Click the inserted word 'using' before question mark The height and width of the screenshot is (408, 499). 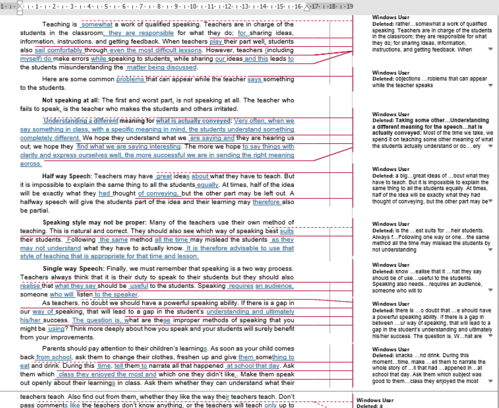click(56, 329)
